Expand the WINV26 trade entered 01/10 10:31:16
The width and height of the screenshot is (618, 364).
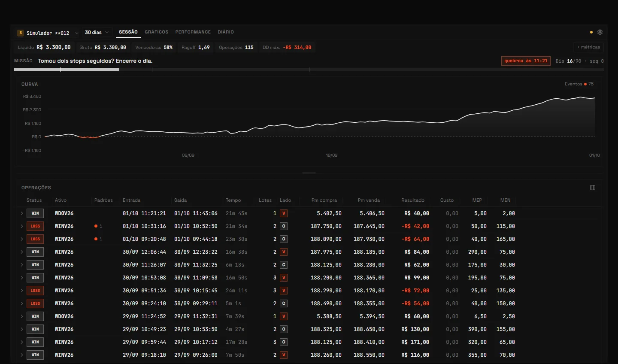22,226
